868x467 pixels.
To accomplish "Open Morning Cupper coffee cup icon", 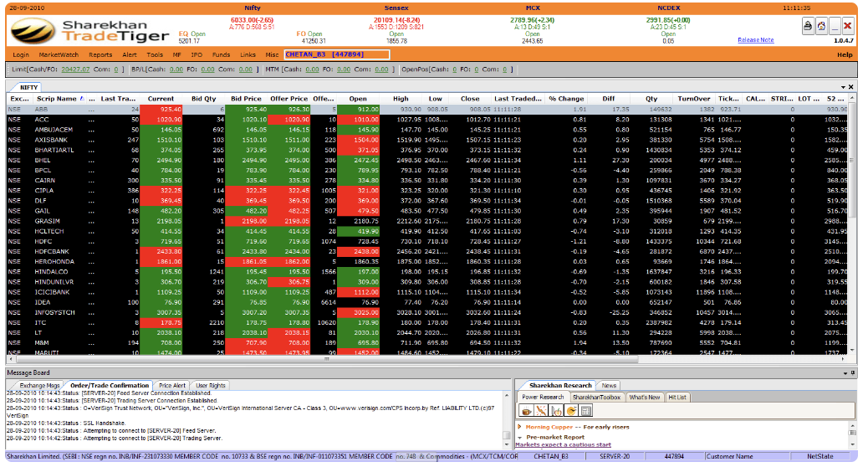I will click(x=527, y=411).
